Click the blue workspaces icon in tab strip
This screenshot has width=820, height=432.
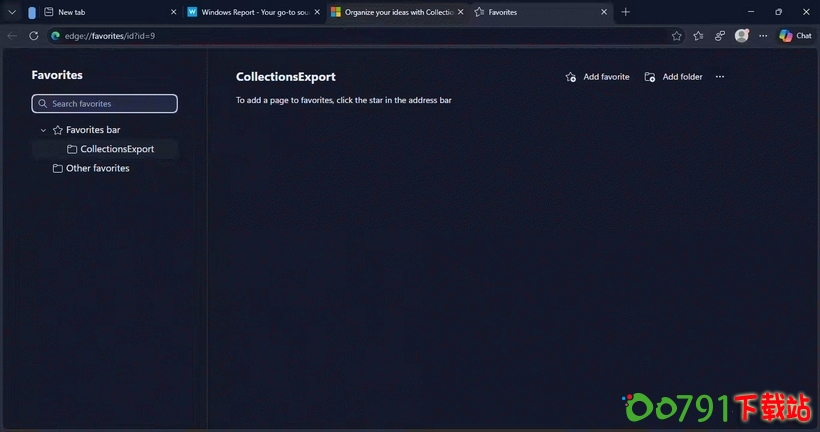tap(32, 12)
